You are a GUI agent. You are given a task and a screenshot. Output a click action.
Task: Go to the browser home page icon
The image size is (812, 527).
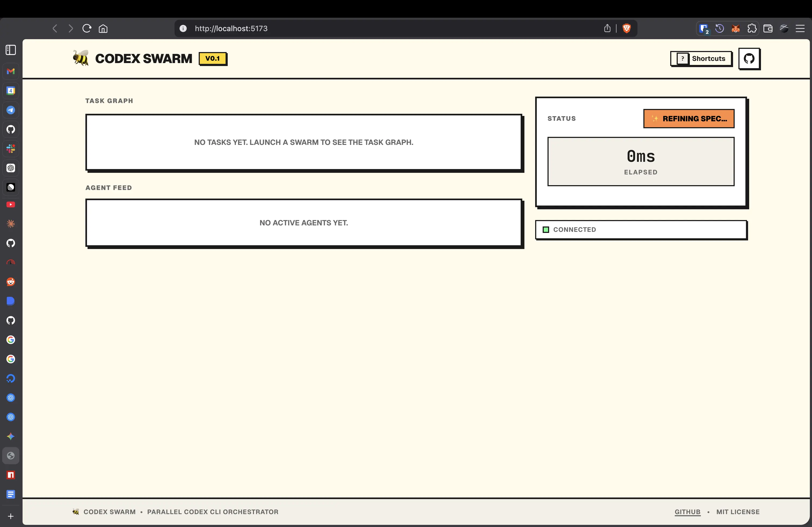[x=103, y=28]
